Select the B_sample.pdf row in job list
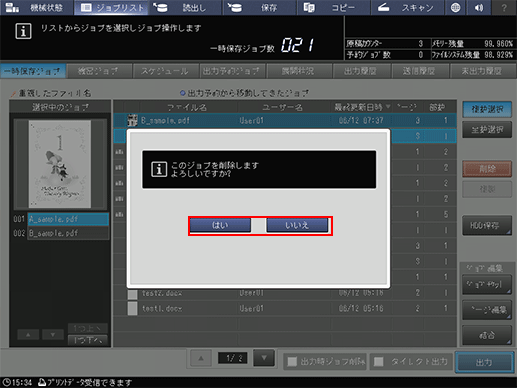Image resolution: width=517 pixels, height=388 pixels. (285, 120)
